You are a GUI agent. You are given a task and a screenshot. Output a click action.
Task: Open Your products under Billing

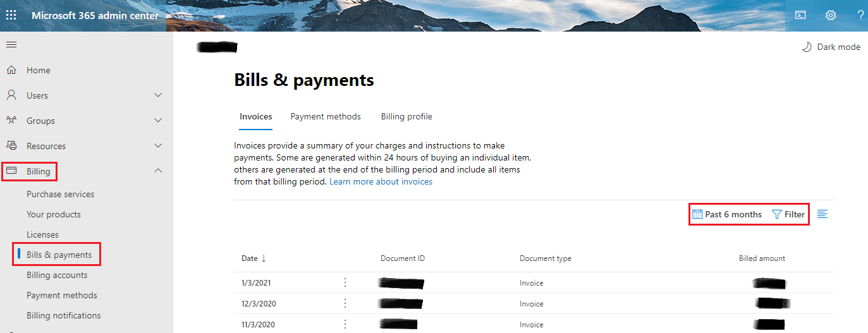point(54,214)
